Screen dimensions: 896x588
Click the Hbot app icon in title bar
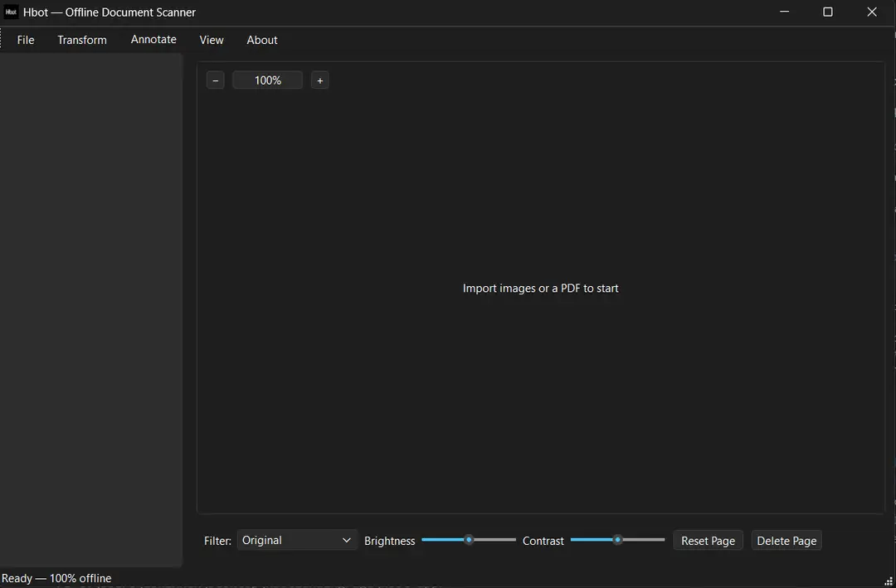click(x=11, y=12)
